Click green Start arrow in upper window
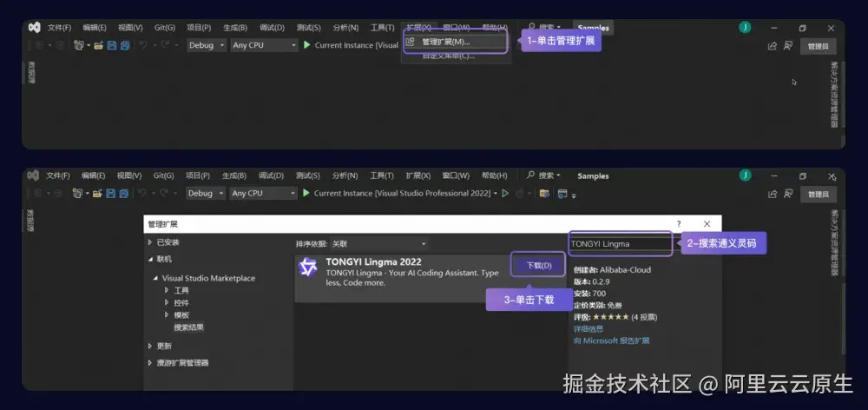This screenshot has width=868, height=410. click(307, 45)
